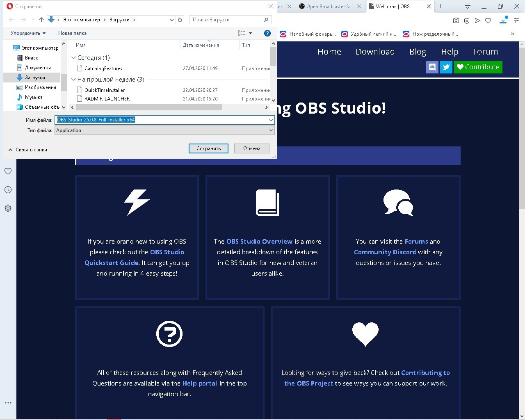The image size is (525, 420).
Task: Open Forum in the OBS navigation
Action: [x=486, y=52]
